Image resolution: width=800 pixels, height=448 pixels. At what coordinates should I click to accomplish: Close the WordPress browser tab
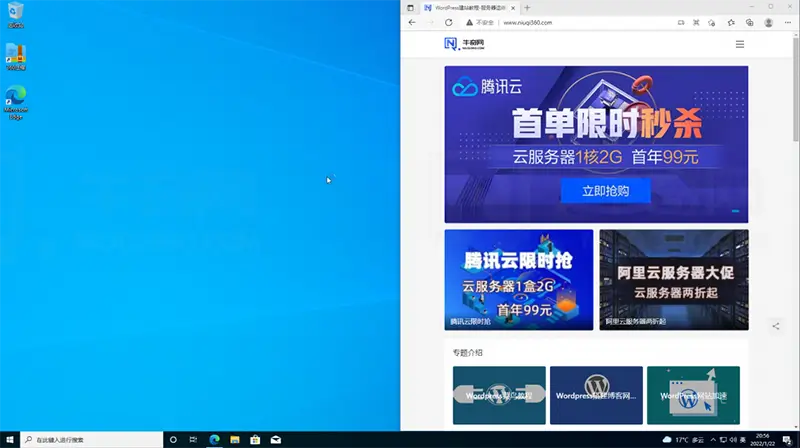(x=513, y=8)
